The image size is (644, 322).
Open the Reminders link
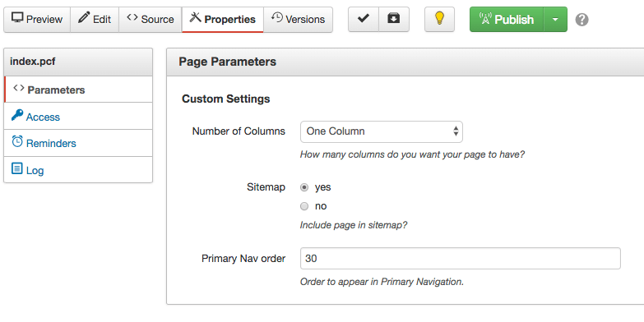51,143
